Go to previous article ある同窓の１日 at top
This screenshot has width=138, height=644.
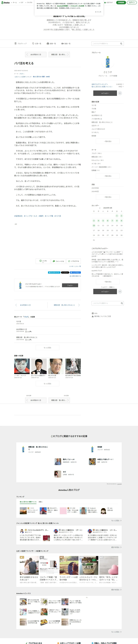click(x=36, y=55)
